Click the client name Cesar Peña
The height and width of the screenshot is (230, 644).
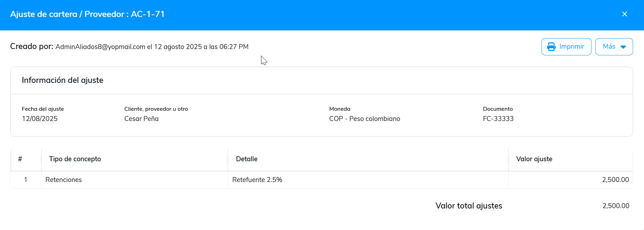click(141, 119)
